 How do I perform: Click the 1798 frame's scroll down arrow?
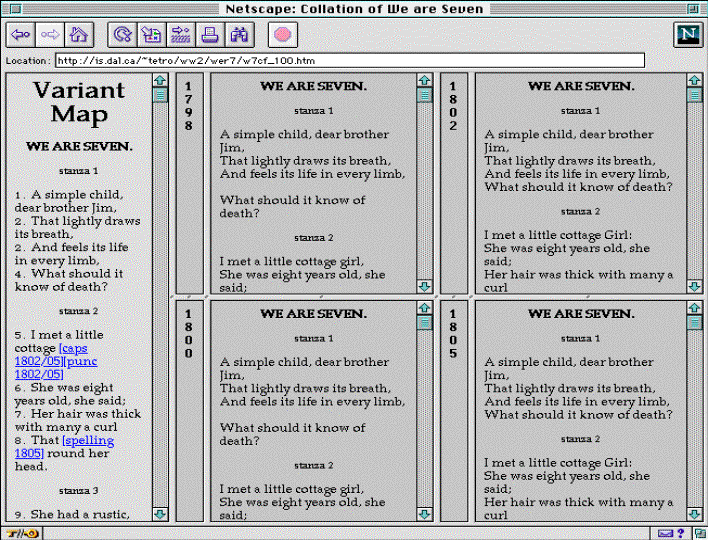click(423, 286)
